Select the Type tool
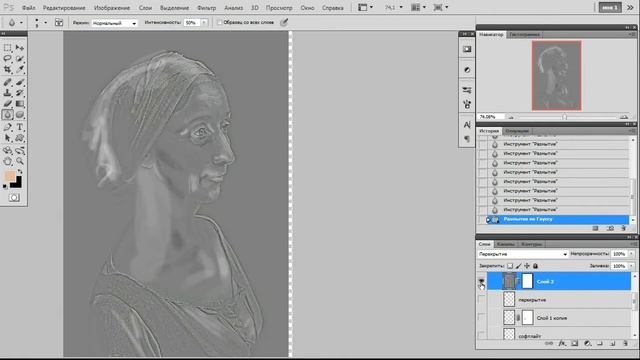 coord(20,127)
